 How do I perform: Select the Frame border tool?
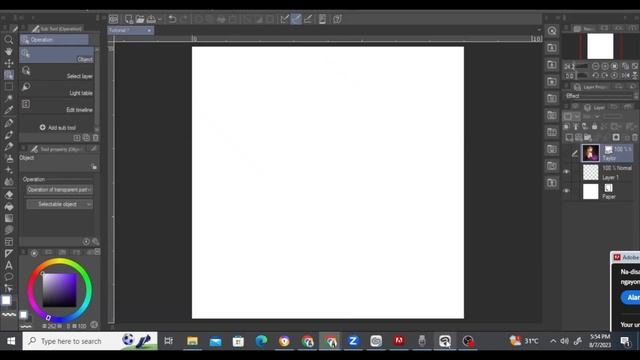tap(9, 242)
